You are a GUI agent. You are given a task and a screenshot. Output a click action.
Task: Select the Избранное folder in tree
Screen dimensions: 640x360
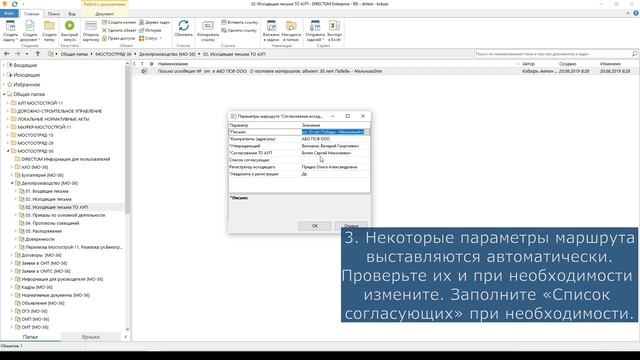pos(27,84)
